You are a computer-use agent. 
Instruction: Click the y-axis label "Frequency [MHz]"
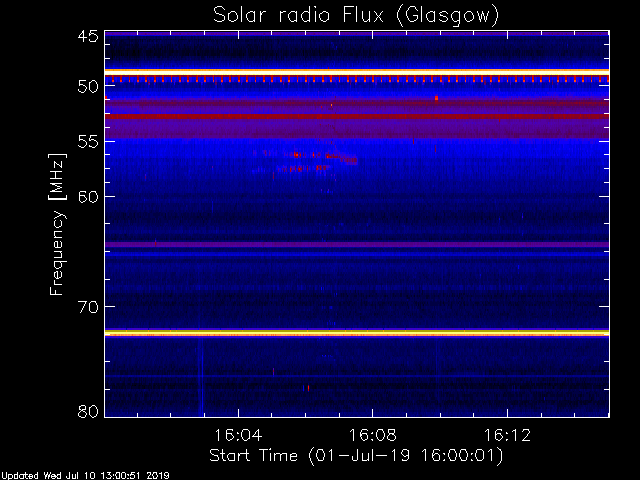[58, 224]
